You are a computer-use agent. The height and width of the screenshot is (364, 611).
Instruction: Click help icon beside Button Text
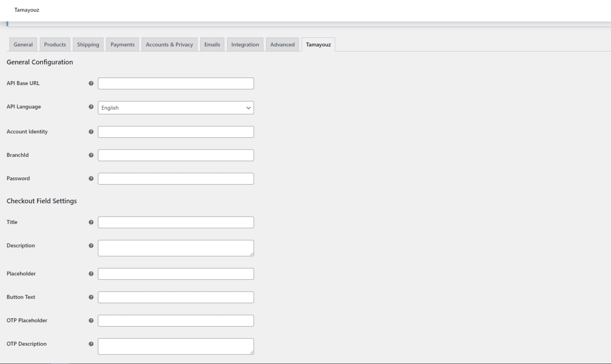click(91, 297)
